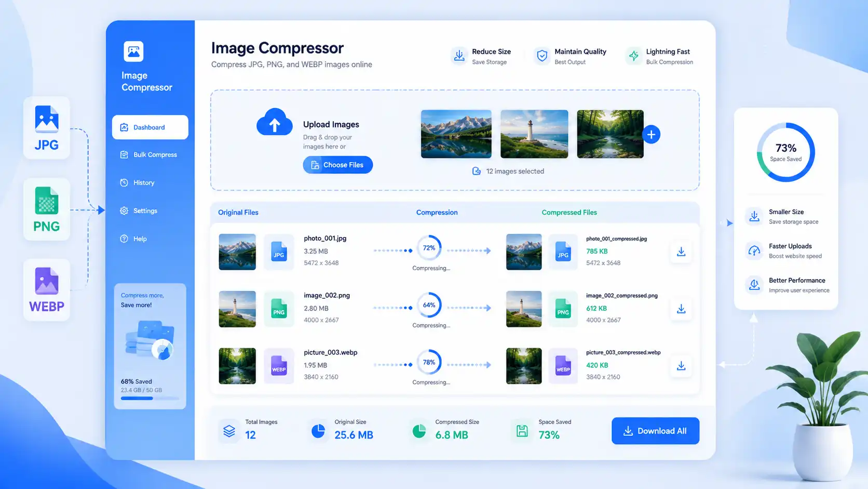The height and width of the screenshot is (489, 868).
Task: Click the PNG file icon for image_002.png
Action: tap(279, 309)
